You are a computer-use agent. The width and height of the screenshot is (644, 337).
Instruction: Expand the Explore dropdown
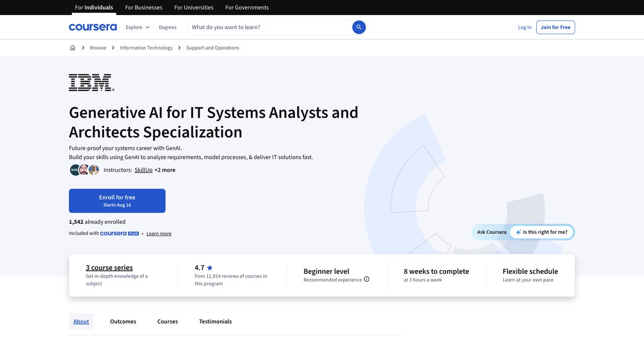coord(138,27)
